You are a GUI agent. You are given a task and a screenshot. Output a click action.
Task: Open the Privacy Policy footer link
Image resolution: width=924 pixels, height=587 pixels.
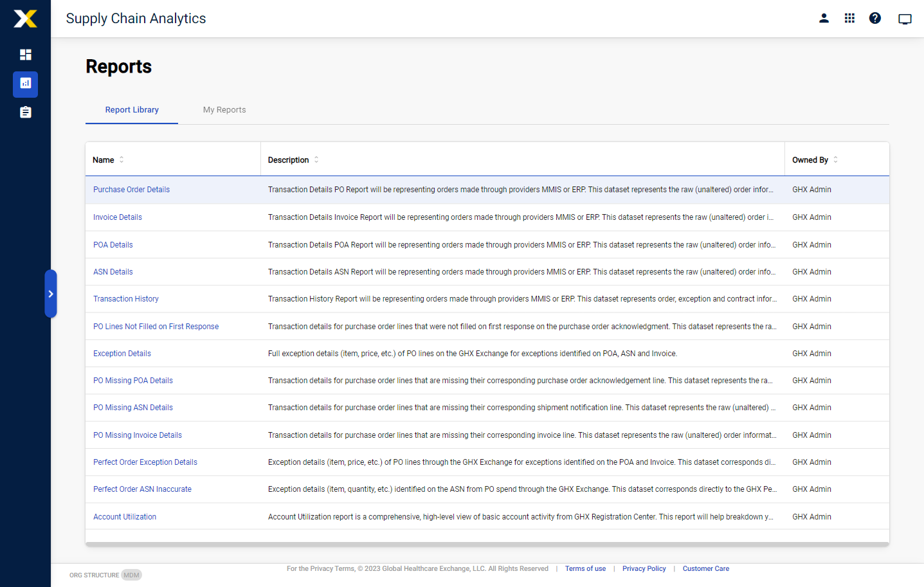click(x=644, y=569)
